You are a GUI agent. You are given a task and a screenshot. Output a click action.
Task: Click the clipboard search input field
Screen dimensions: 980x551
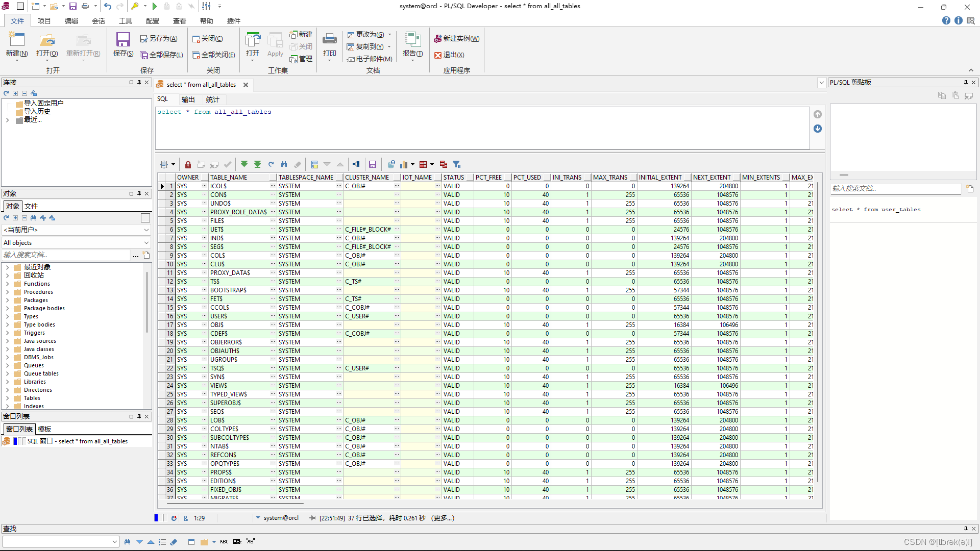(896, 188)
